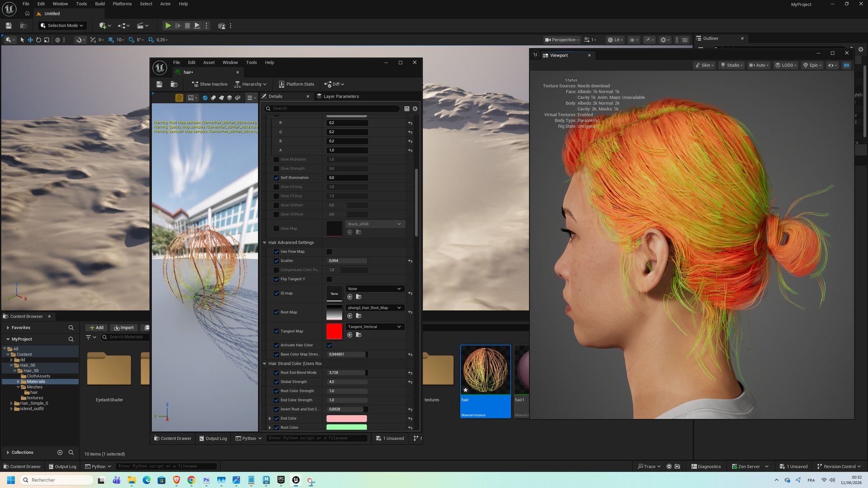Click the Import button in Content Browser

tap(124, 328)
